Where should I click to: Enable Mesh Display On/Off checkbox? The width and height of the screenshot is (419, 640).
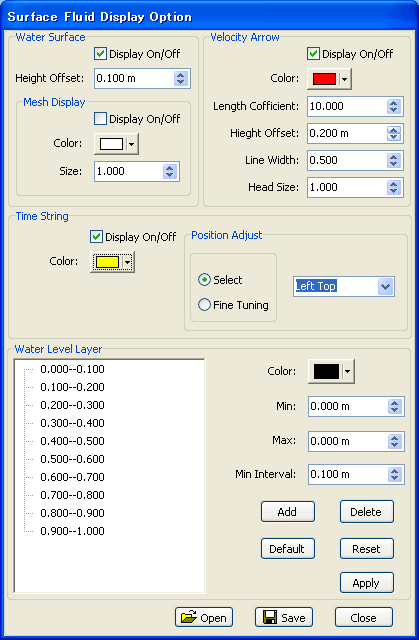(100, 119)
